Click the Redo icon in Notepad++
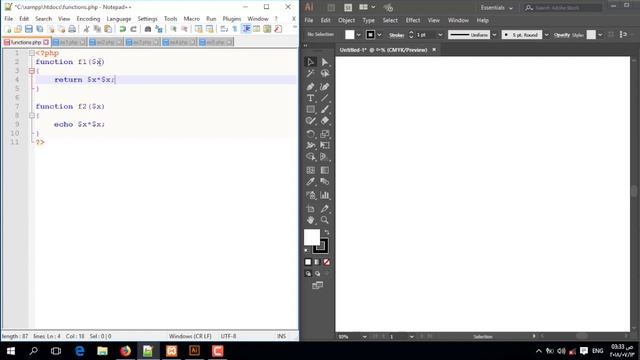This screenshot has height=360, width=640. click(133, 29)
